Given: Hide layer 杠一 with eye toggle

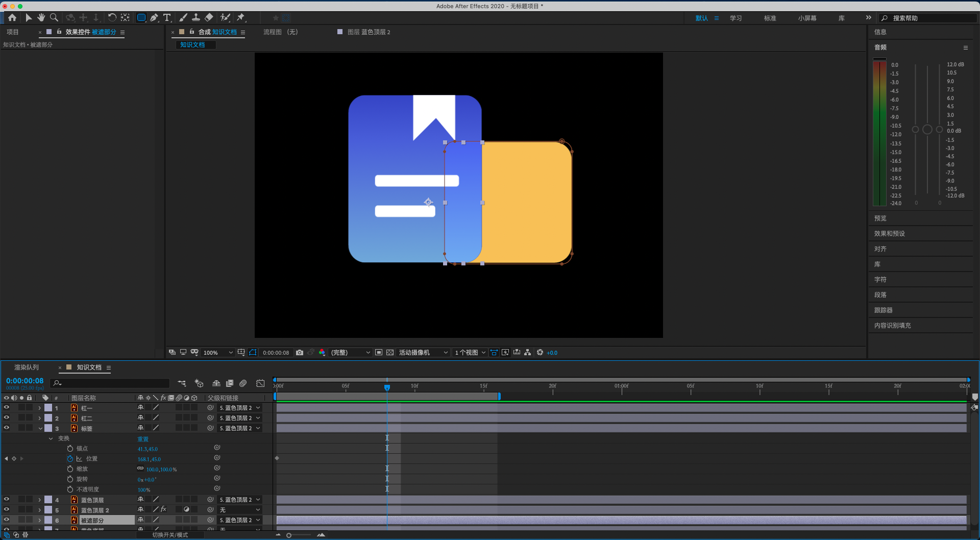Looking at the screenshot, I should 7,408.
